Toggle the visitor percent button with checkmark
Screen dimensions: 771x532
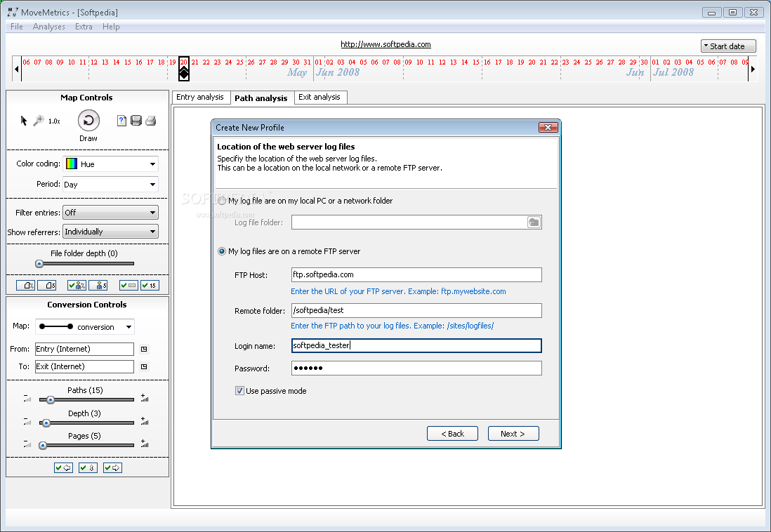pyautogui.click(x=77, y=285)
